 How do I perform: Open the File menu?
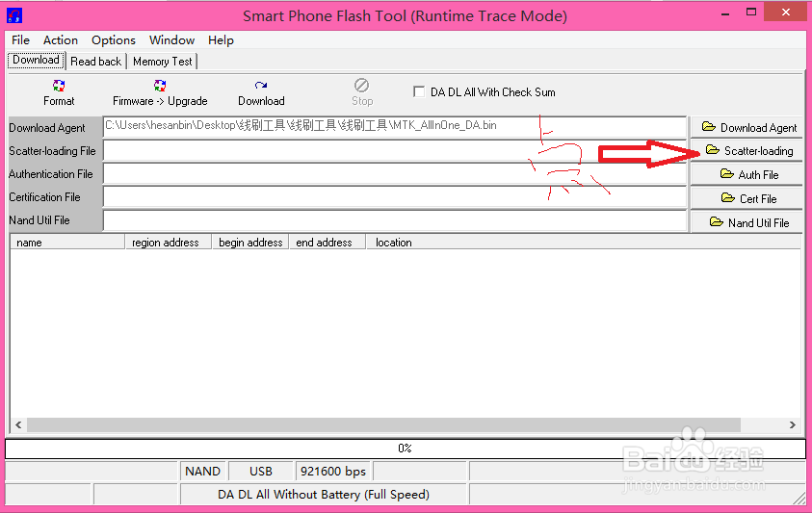(x=21, y=40)
